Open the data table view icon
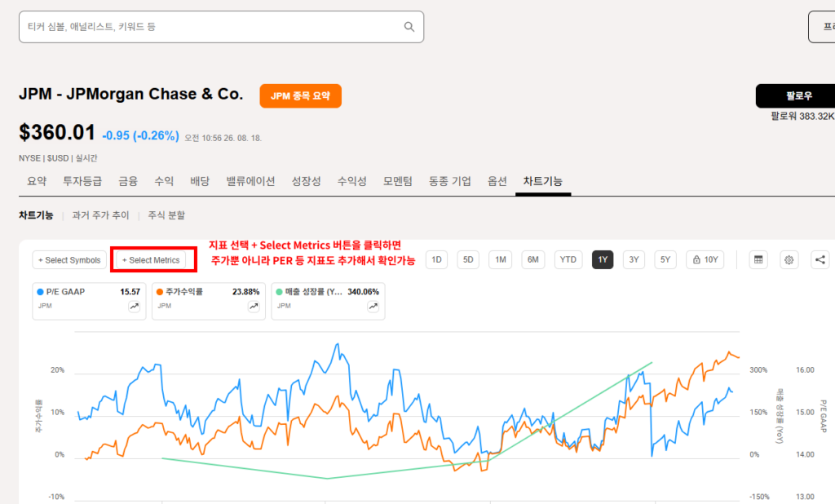The height and width of the screenshot is (504, 835). click(758, 259)
